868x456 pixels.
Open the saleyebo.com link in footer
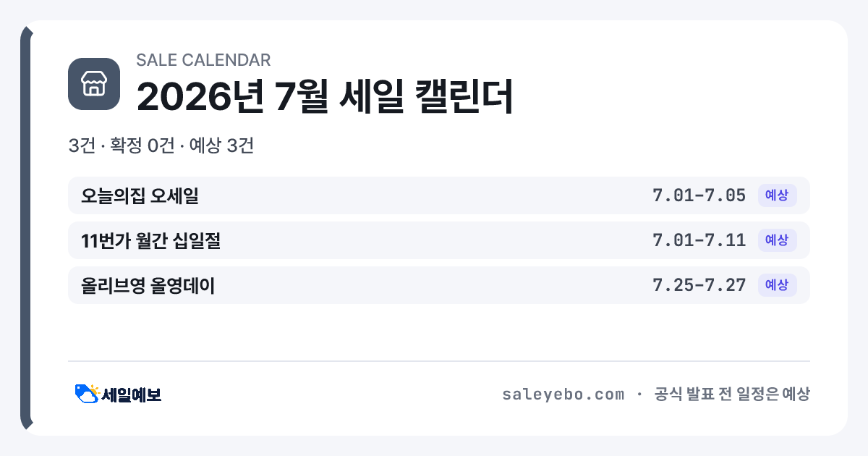[563, 394]
